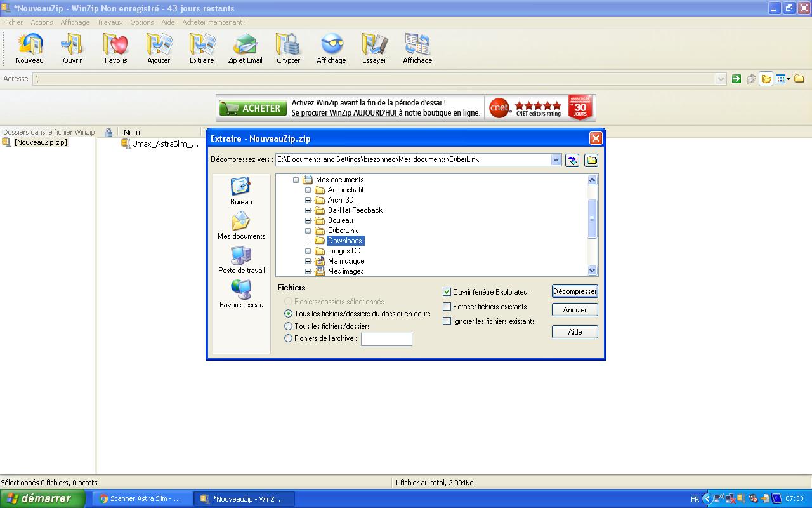This screenshot has height=508, width=812.
Task: Click the démarrer Start button
Action: [x=43, y=498]
